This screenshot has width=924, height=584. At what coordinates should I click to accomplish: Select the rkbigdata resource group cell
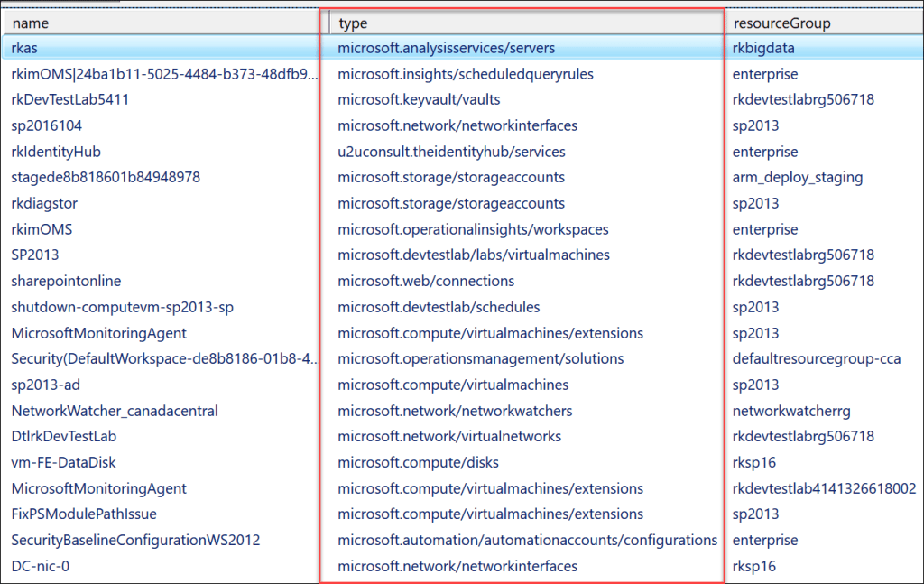pyautogui.click(x=763, y=48)
